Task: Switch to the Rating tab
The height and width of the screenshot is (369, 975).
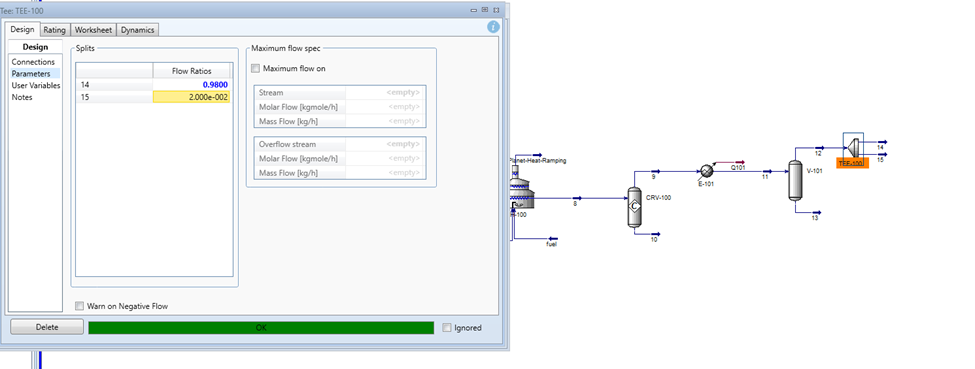Action: (55, 30)
